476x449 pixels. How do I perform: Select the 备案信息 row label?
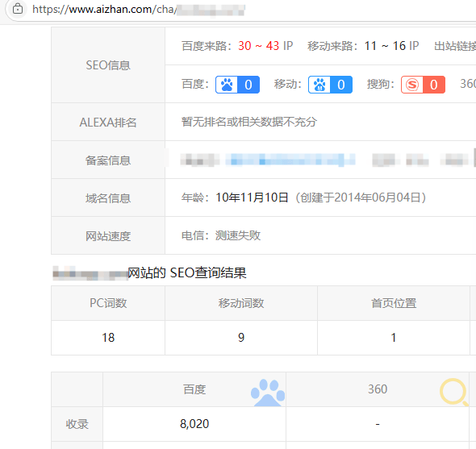108,160
